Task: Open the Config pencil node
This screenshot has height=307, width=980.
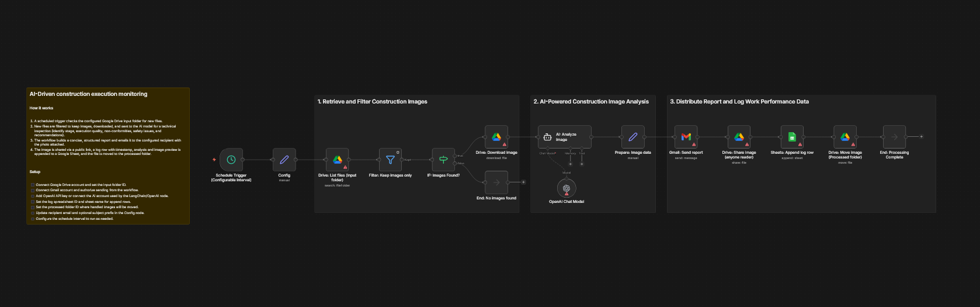Action: [284, 160]
